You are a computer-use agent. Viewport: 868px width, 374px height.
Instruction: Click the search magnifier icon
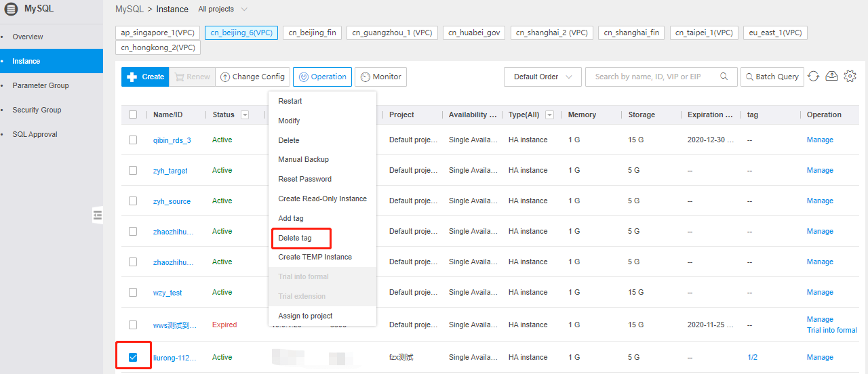(x=724, y=77)
